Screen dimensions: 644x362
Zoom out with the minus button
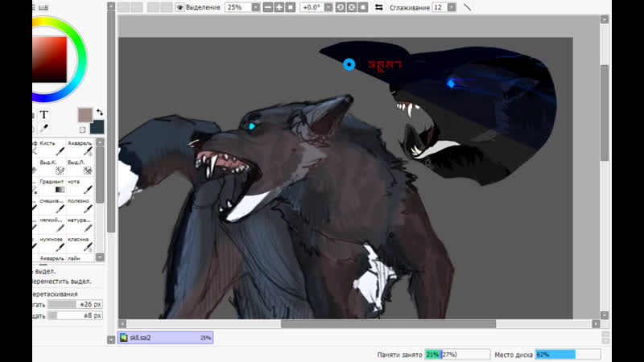(268, 7)
